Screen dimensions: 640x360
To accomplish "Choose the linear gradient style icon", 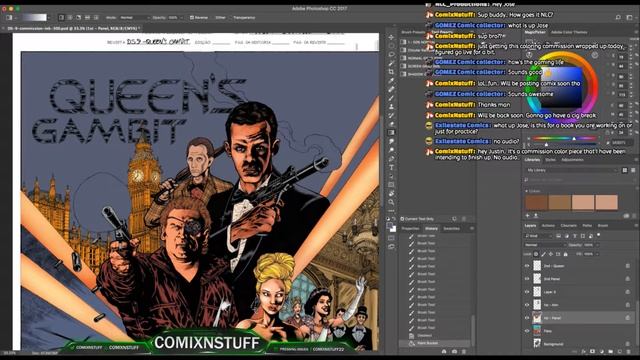I will pyautogui.click(x=61, y=18).
